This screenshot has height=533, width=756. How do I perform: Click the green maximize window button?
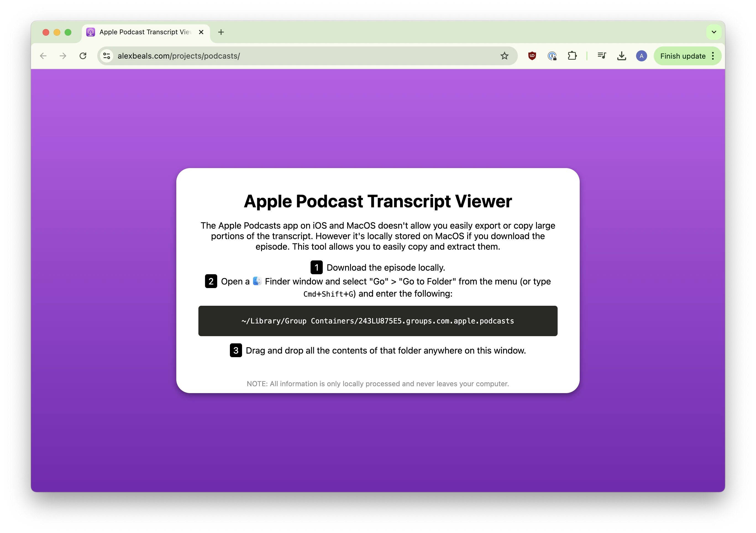[68, 32]
